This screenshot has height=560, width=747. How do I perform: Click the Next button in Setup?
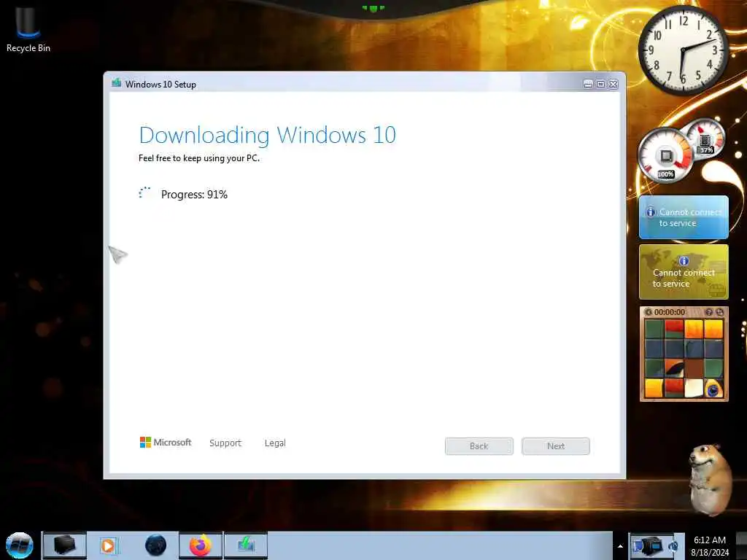click(x=555, y=446)
